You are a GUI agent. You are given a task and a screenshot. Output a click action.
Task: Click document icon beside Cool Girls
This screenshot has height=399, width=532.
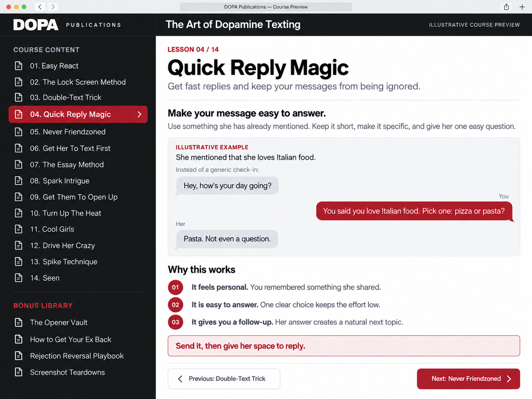pyautogui.click(x=19, y=229)
